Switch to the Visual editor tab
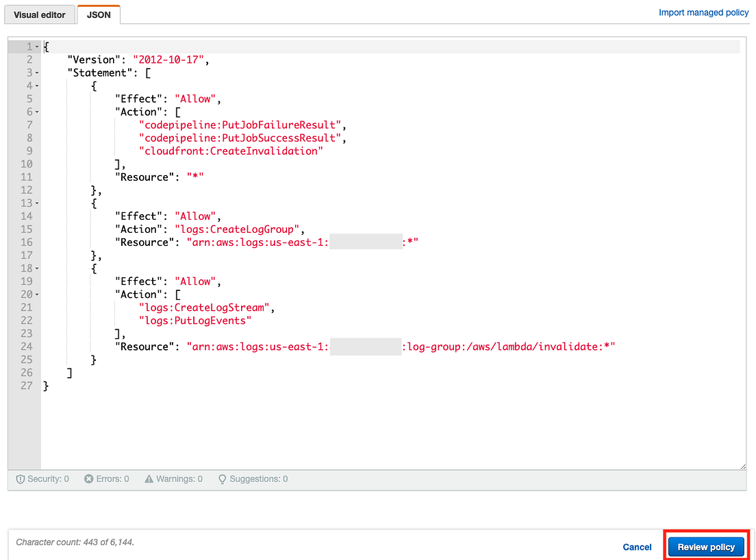 (x=39, y=14)
